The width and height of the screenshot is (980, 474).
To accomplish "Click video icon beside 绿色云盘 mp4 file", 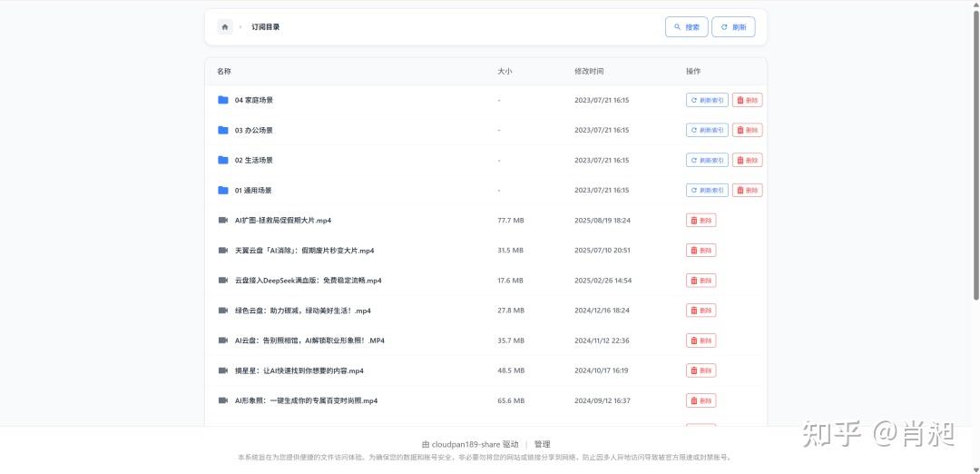I will [223, 311].
